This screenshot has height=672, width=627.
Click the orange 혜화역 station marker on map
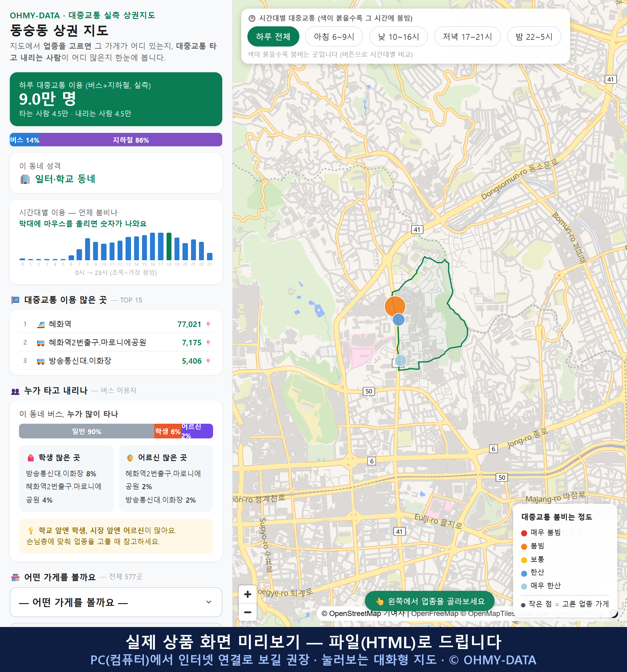[395, 306]
